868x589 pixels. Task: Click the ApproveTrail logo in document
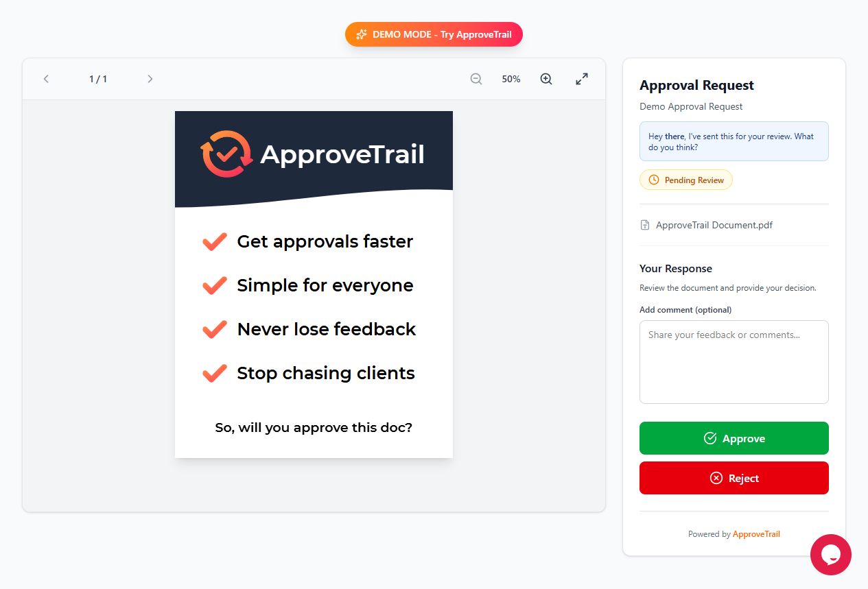(313, 154)
